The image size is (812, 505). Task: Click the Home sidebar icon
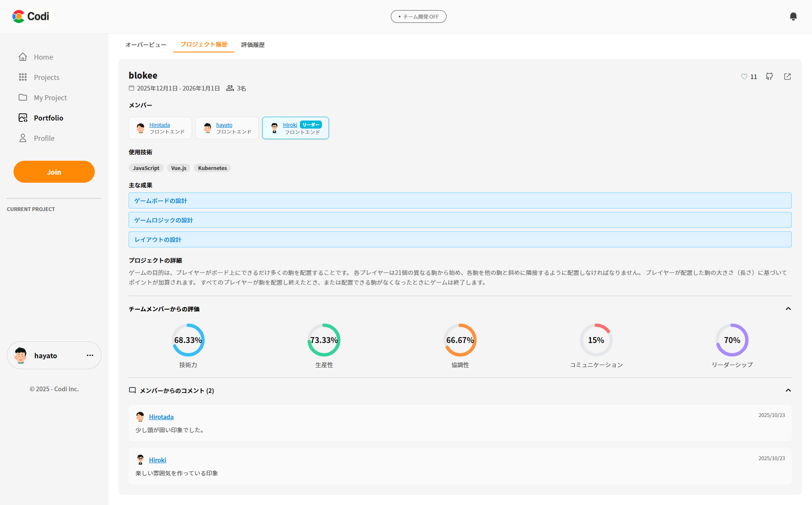click(23, 57)
